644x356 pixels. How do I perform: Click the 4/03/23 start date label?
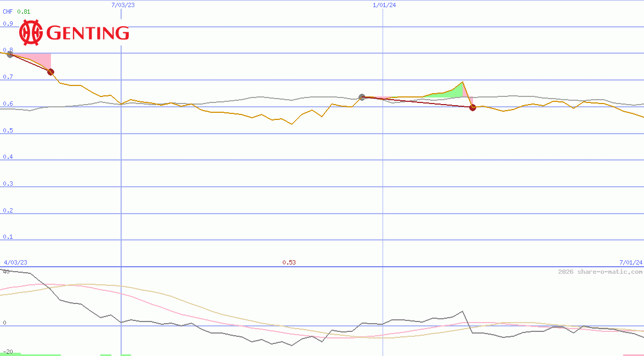pos(15,262)
